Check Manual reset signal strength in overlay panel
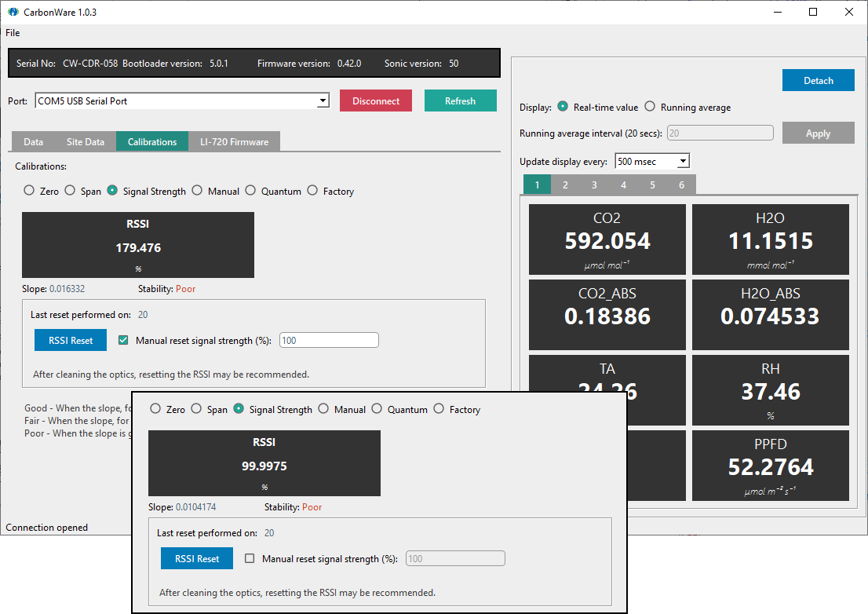 pos(250,558)
